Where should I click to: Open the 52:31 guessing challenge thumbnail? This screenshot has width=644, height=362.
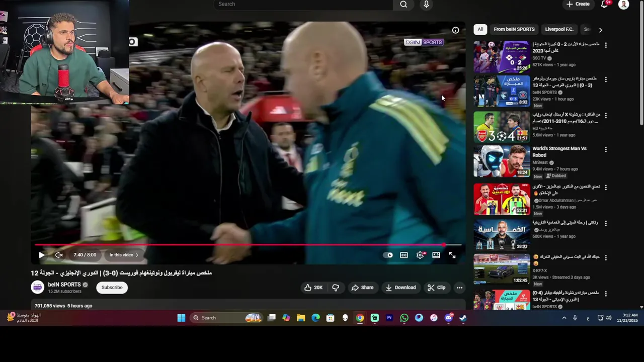502,199
